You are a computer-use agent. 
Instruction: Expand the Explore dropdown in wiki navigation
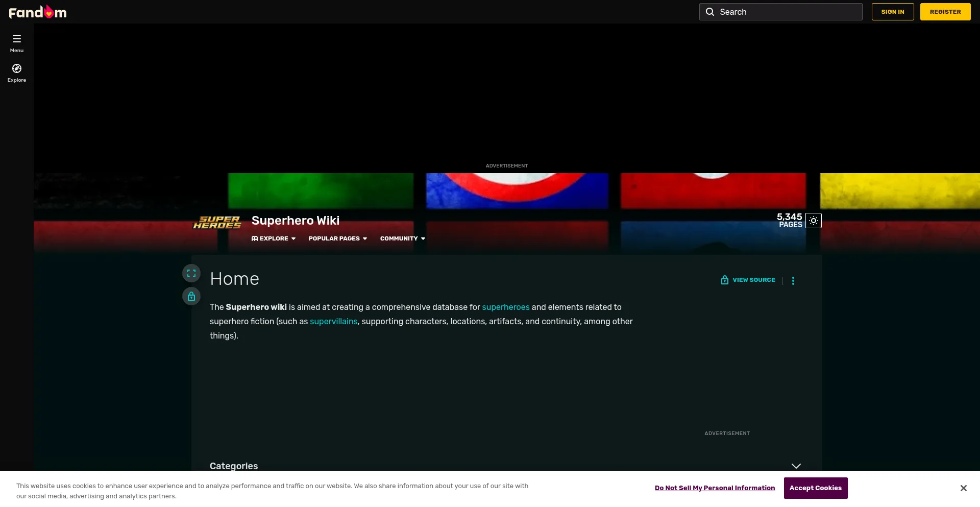point(274,238)
